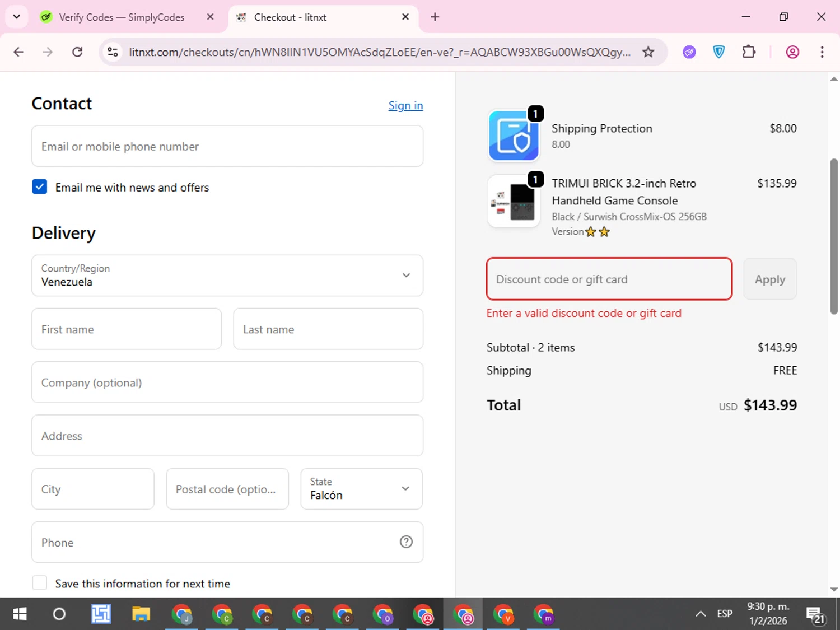Reload the checkout page
This screenshot has width=840, height=630.
[77, 52]
